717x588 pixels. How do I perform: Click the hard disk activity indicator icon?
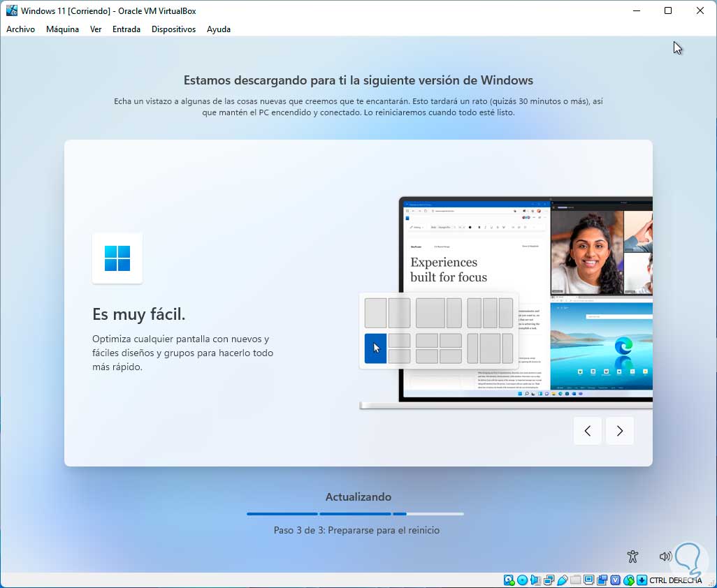tap(509, 580)
